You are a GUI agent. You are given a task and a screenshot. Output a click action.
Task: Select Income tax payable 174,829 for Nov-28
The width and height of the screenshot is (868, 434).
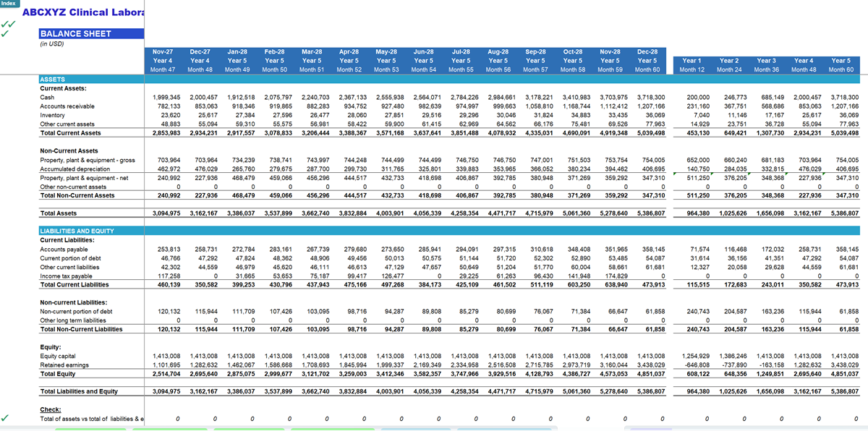[617, 276]
